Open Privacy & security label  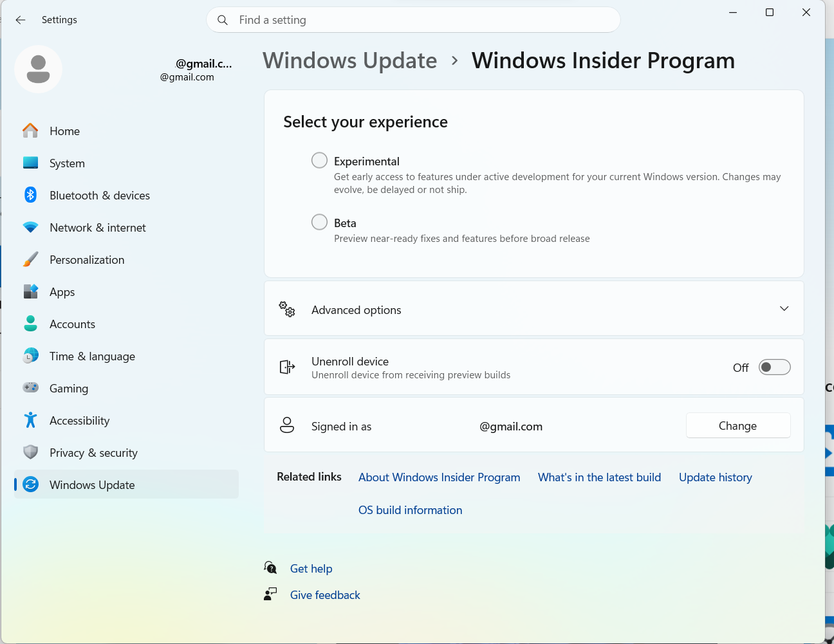(93, 453)
